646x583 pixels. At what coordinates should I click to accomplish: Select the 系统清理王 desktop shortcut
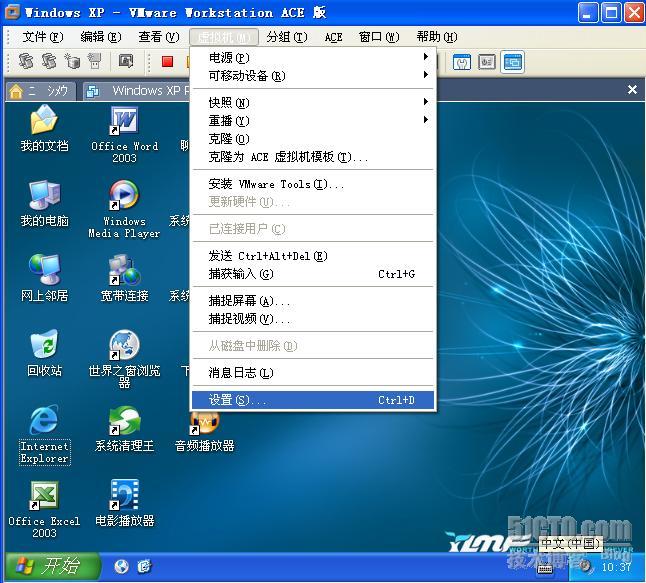(x=124, y=428)
